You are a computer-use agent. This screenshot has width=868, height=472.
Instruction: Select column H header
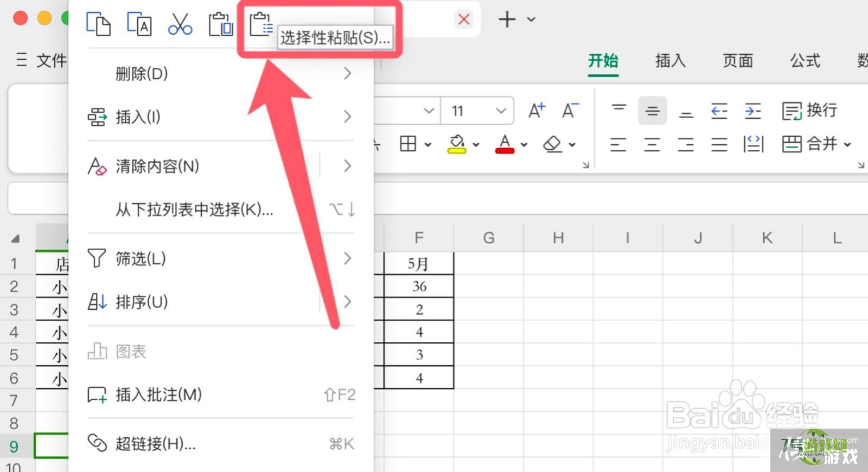click(558, 238)
